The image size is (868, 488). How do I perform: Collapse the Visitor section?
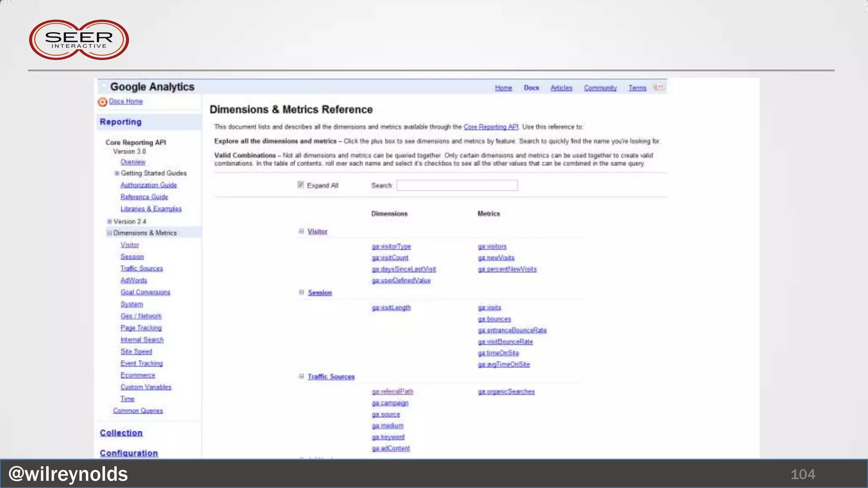coord(301,231)
